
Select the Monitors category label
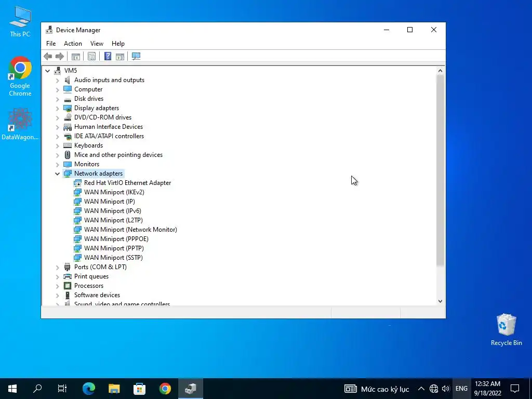[x=87, y=164]
